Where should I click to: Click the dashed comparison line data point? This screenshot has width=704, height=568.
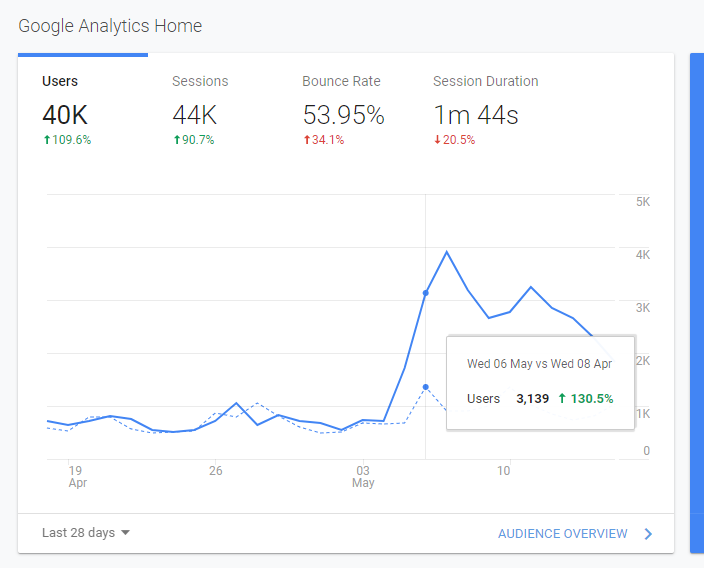(426, 387)
